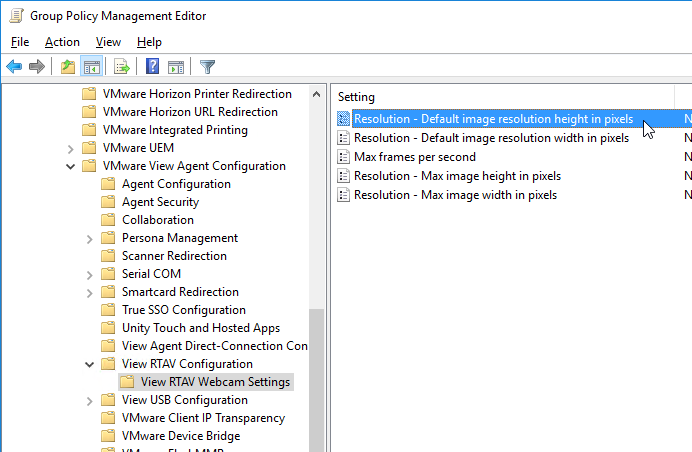Select View Agent Direct-Connection Configuration item
The height and width of the screenshot is (452, 692).
point(214,346)
